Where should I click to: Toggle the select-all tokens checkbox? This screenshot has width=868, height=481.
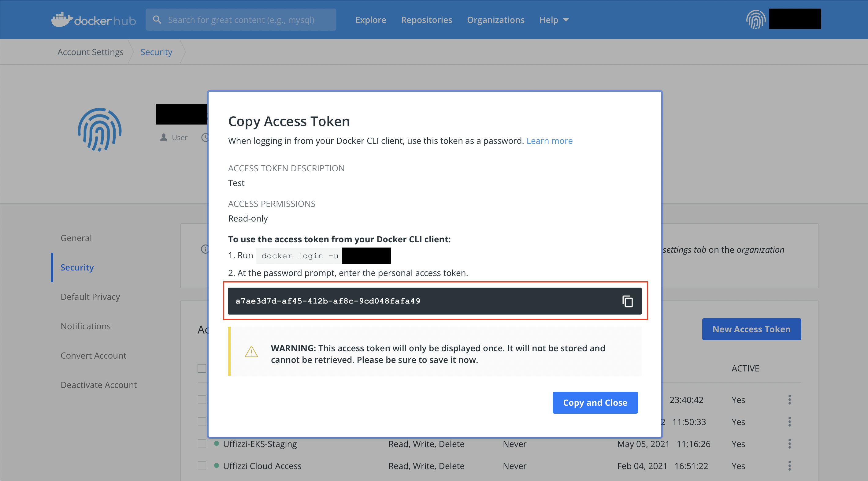click(x=202, y=368)
